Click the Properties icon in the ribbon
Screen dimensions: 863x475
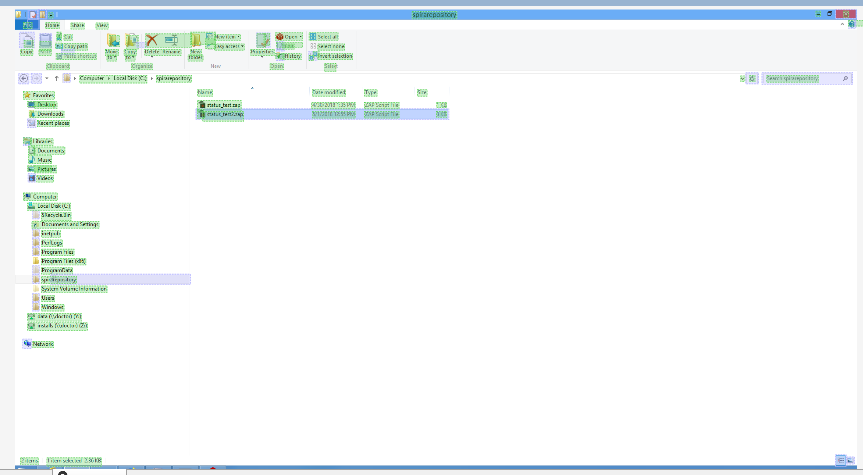[263, 44]
